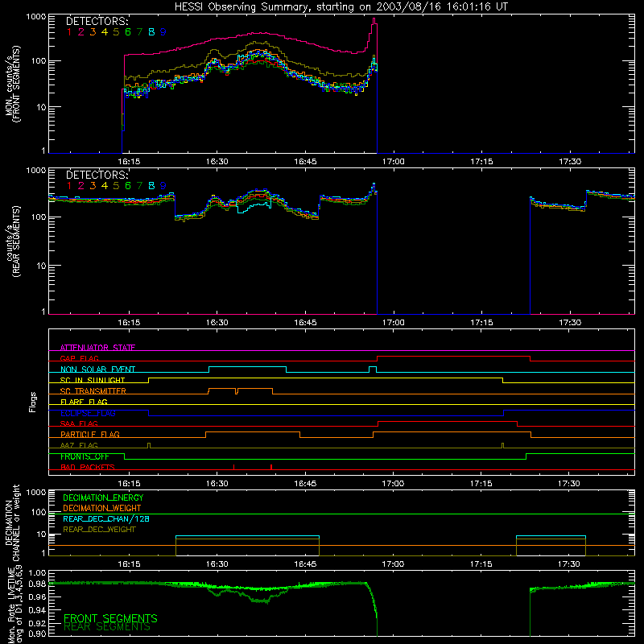The height and width of the screenshot is (644, 644).
Task: Click the GAP_FLAG label
Action: click(79, 358)
